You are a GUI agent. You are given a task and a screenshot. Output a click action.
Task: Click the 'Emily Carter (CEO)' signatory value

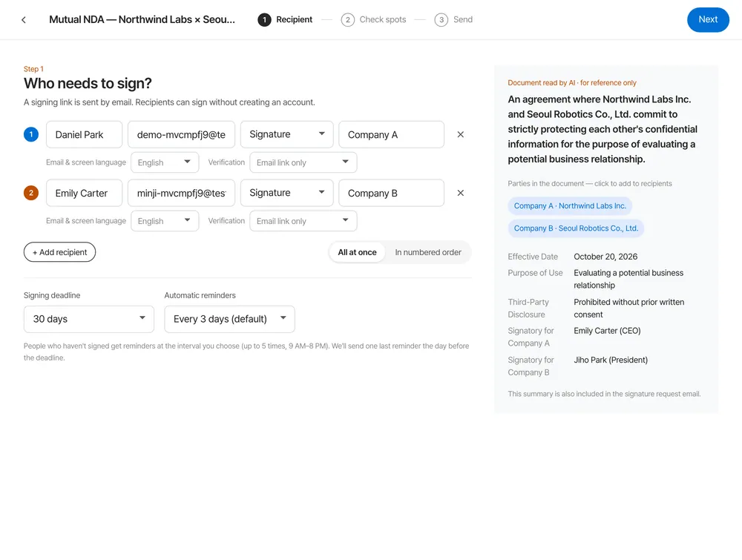click(x=607, y=331)
